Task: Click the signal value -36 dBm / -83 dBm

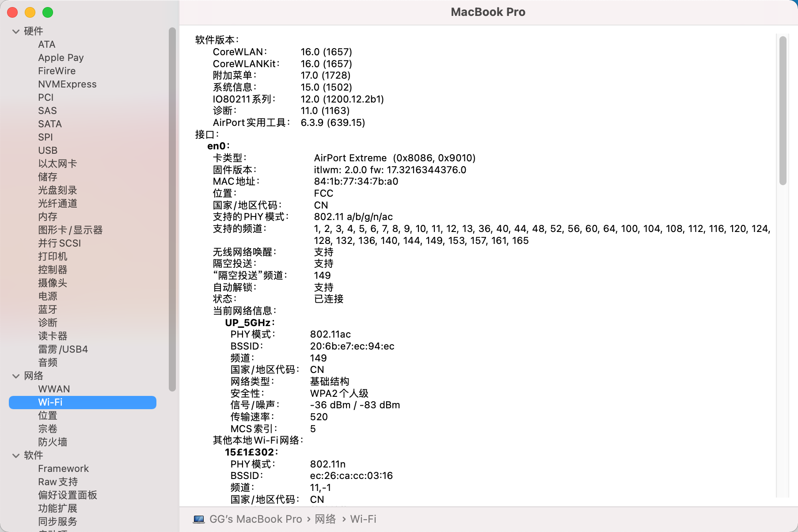Action: point(355,405)
